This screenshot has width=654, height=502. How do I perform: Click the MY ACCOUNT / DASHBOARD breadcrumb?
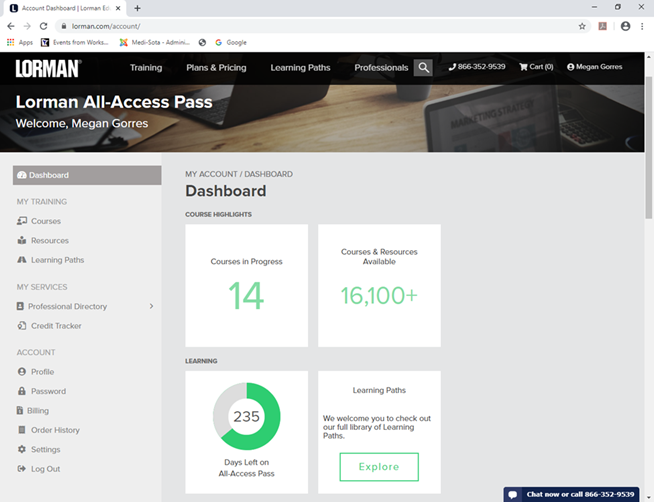pyautogui.click(x=239, y=174)
